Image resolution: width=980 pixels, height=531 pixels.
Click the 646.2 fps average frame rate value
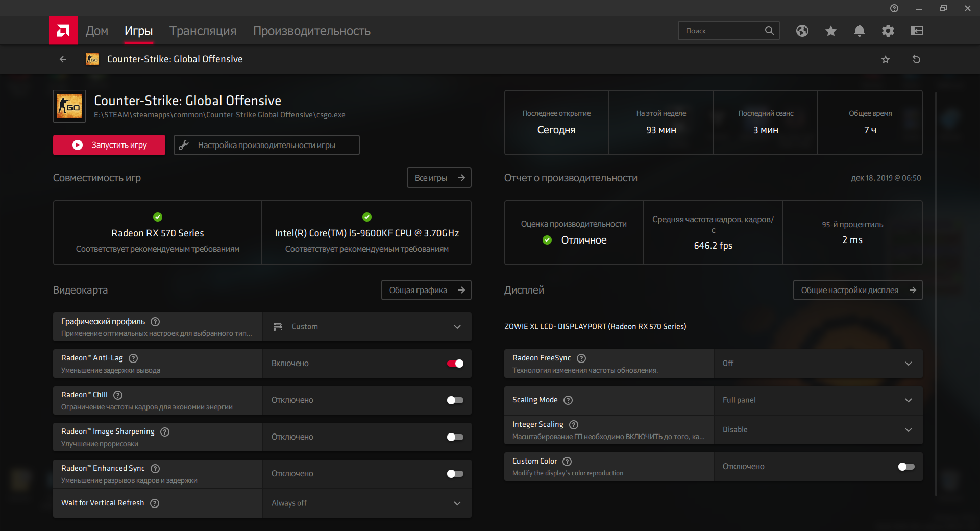tap(713, 246)
